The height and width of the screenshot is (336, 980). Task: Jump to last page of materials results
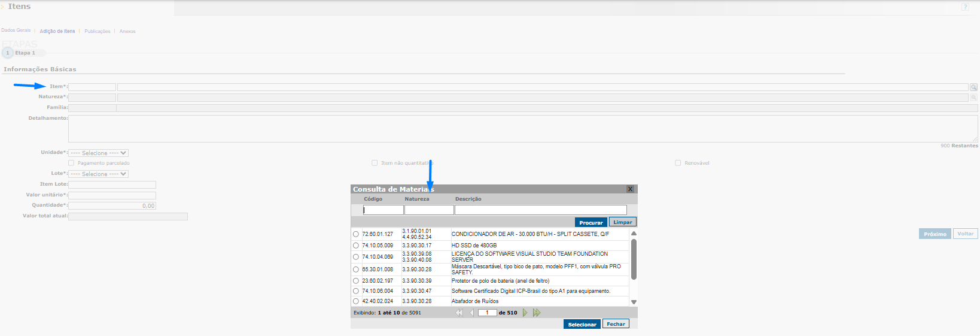537,313
